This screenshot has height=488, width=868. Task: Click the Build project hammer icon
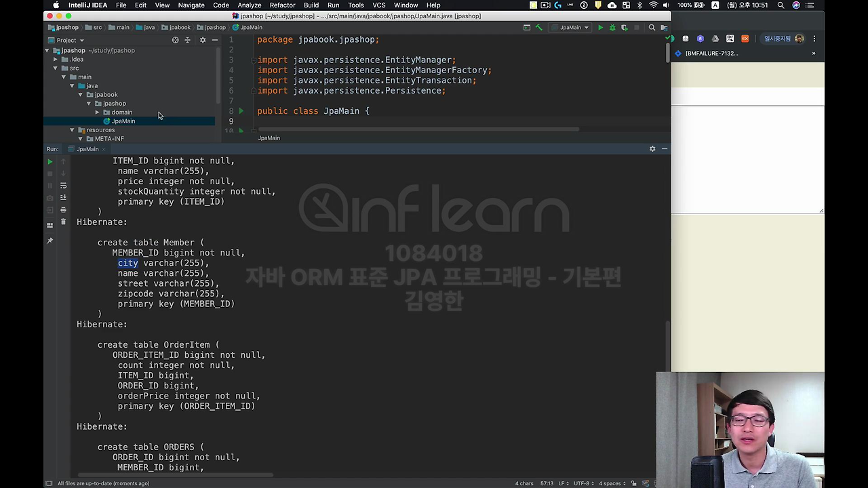point(539,28)
